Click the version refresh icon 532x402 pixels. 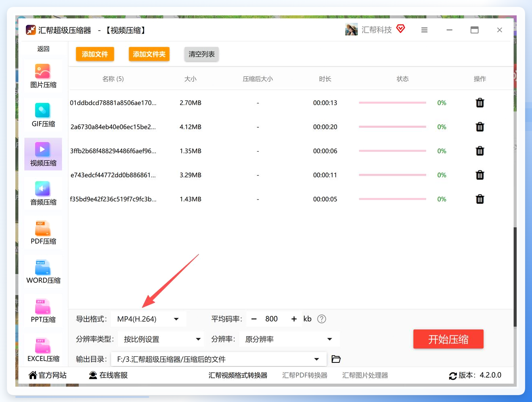[x=453, y=376]
